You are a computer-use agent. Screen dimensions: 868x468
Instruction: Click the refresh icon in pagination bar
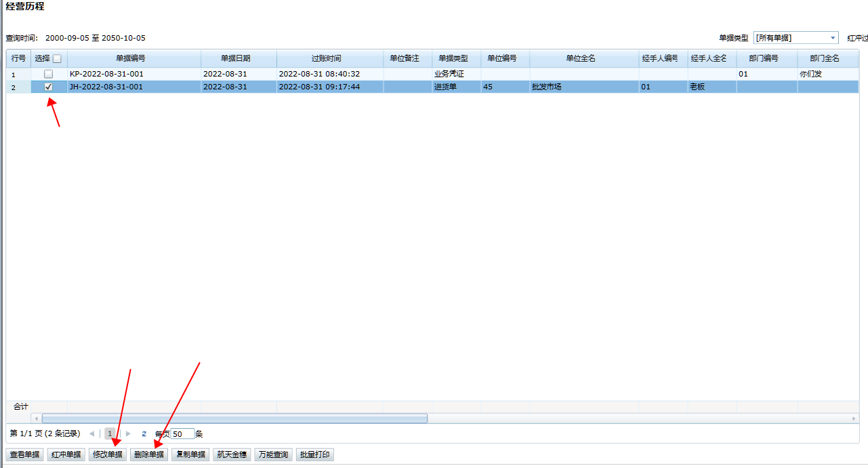[x=144, y=433]
